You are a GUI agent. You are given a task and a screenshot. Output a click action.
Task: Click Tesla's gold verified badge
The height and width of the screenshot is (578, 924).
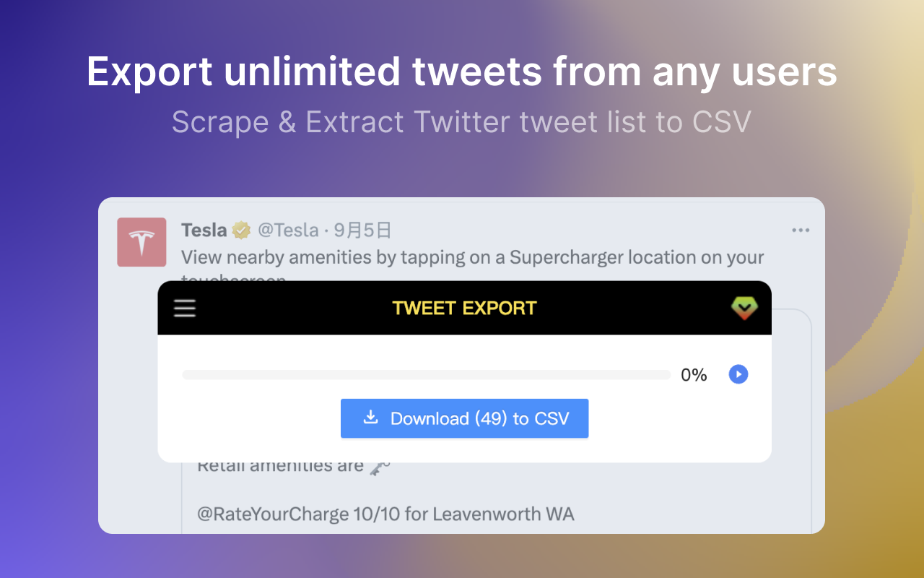coord(240,230)
